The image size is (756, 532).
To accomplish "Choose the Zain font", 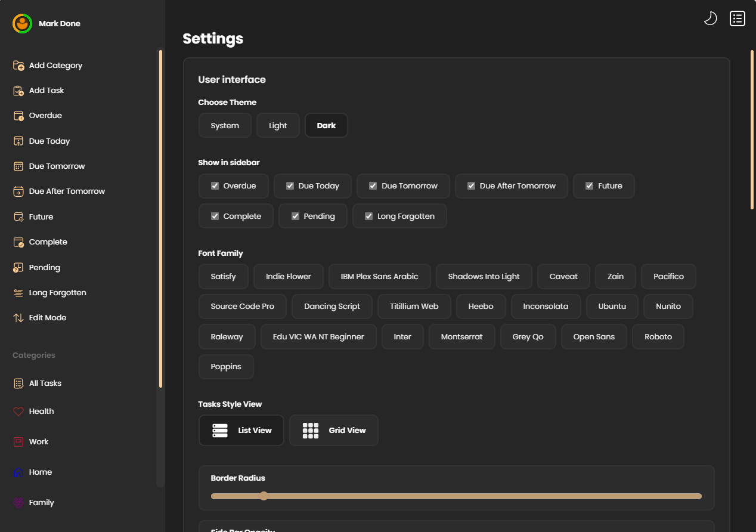I will (x=615, y=277).
